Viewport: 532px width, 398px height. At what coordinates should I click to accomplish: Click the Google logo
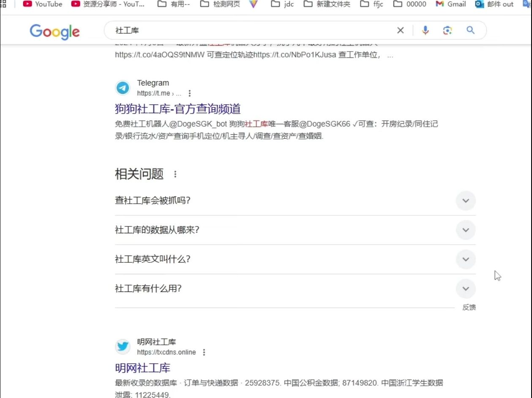[55, 31]
